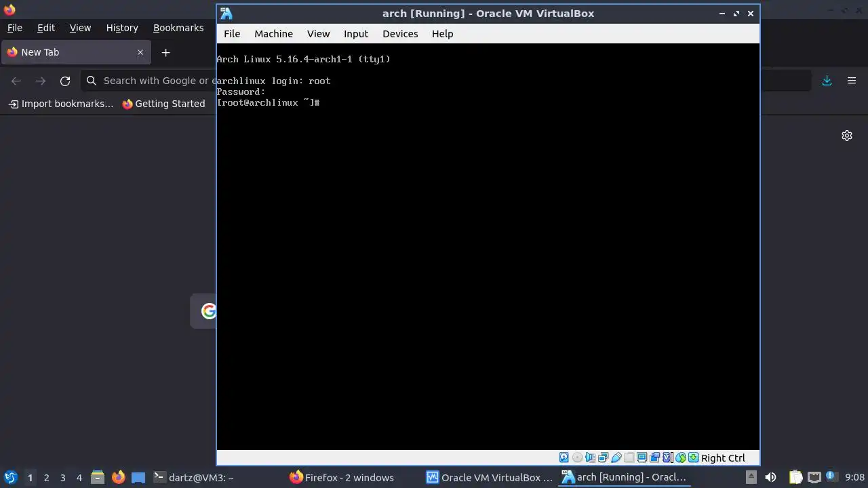Viewport: 868px width, 488px height.
Task: Click the wired network tray icon
Action: (x=814, y=477)
